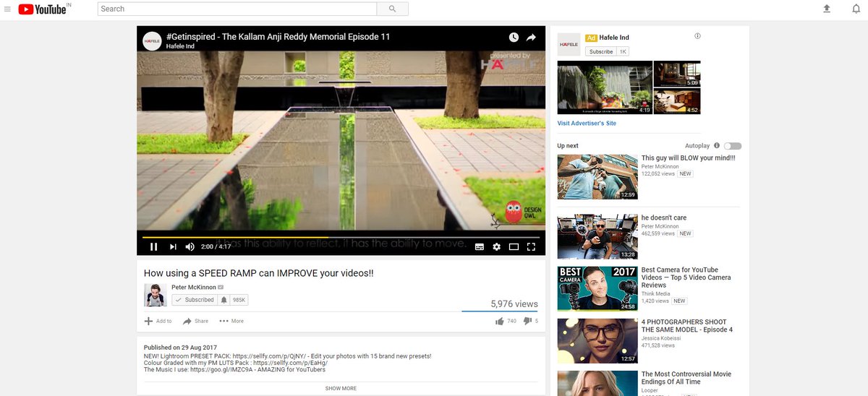Click the Hafele channel logo in player
The image size is (868, 396).
coord(152,41)
